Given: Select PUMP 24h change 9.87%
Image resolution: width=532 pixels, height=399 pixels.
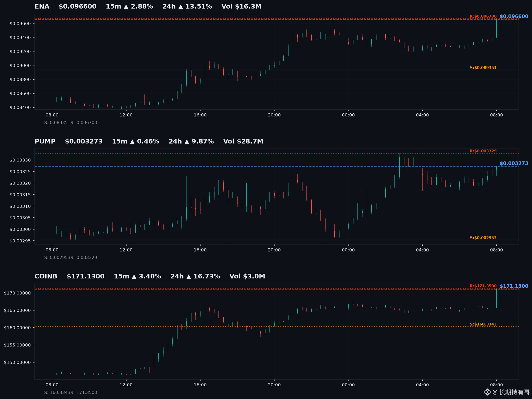Looking at the screenshot, I should point(191,142).
